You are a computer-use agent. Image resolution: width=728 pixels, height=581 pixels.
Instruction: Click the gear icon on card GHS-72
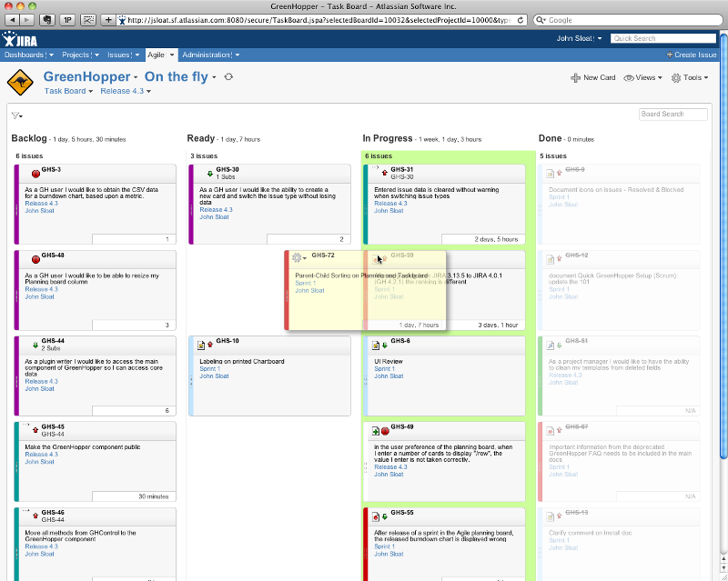298,257
